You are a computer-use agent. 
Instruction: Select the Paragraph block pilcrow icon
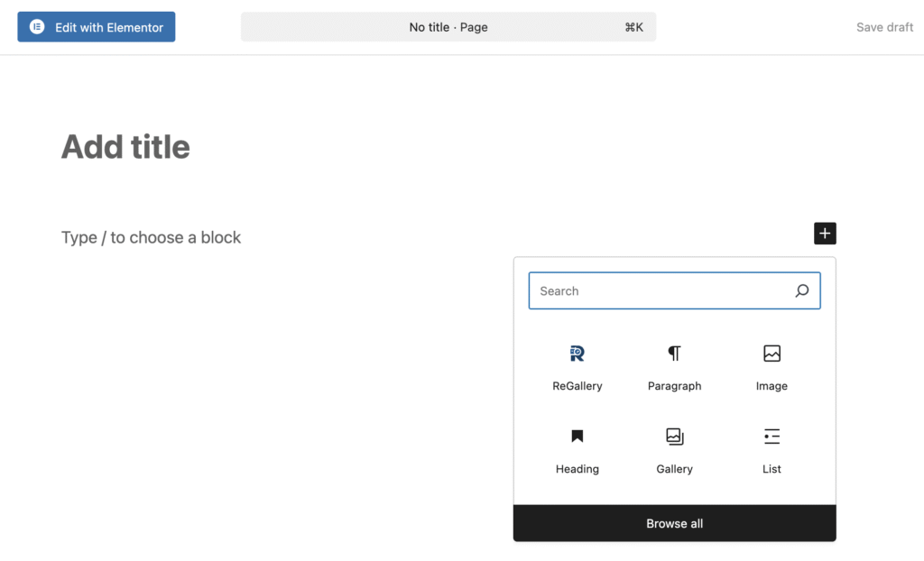click(x=674, y=354)
